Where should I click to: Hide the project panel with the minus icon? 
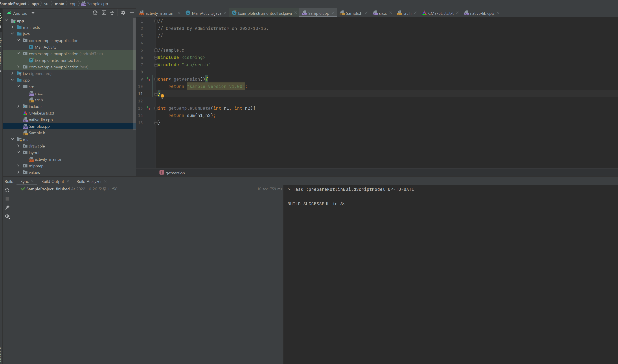132,13
